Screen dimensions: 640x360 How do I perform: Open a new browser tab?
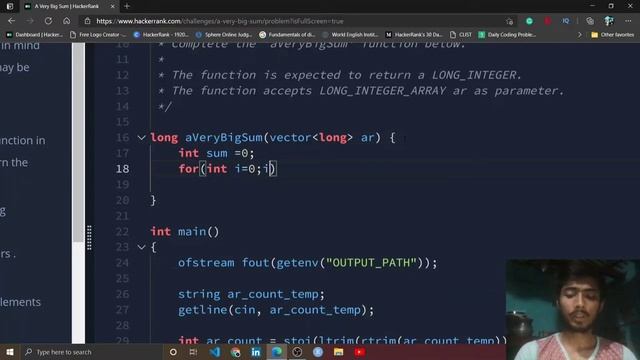(127, 6)
